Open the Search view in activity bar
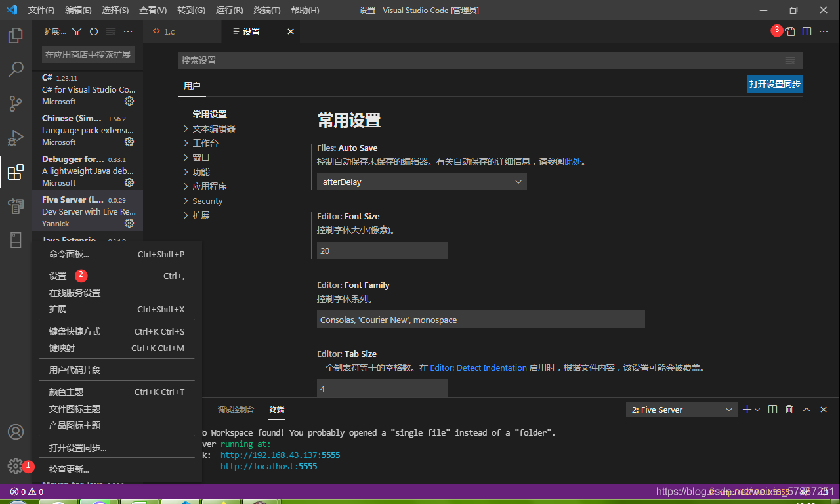The width and height of the screenshot is (840, 504). [16, 70]
